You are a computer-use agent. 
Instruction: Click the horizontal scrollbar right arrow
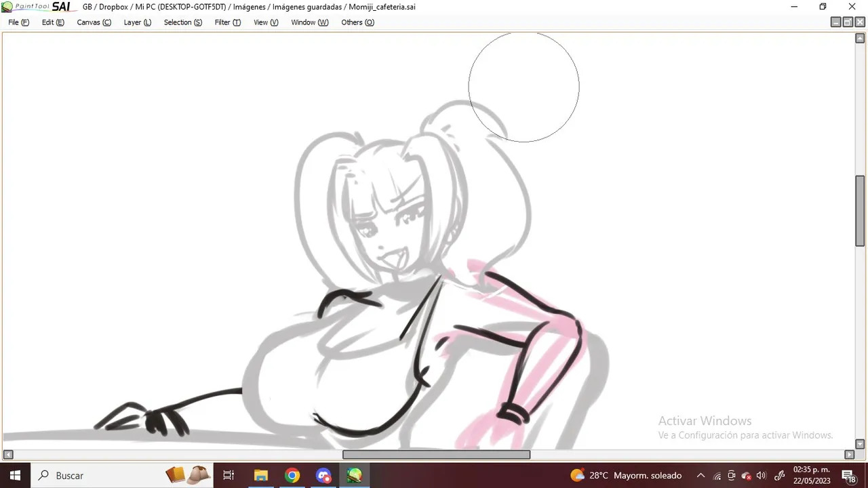(x=849, y=454)
